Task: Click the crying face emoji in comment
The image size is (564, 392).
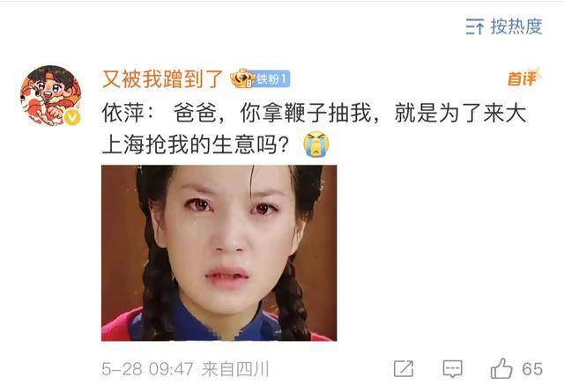Action: (315, 144)
